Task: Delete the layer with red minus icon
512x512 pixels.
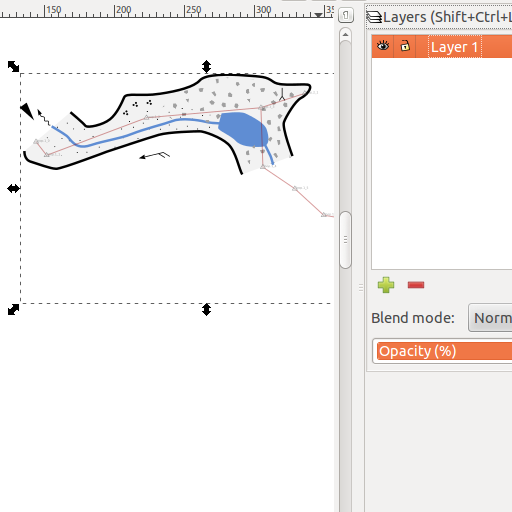Action: 416,285
